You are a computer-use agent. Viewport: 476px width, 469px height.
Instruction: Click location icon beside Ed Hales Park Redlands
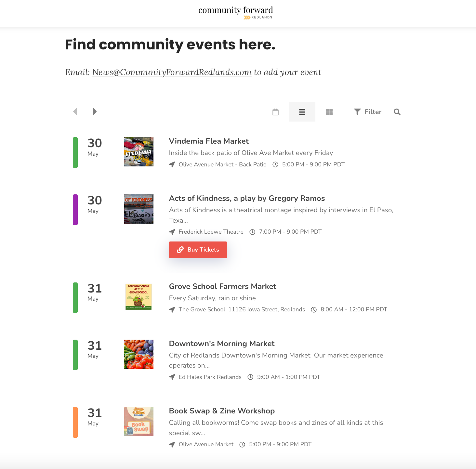tap(172, 377)
